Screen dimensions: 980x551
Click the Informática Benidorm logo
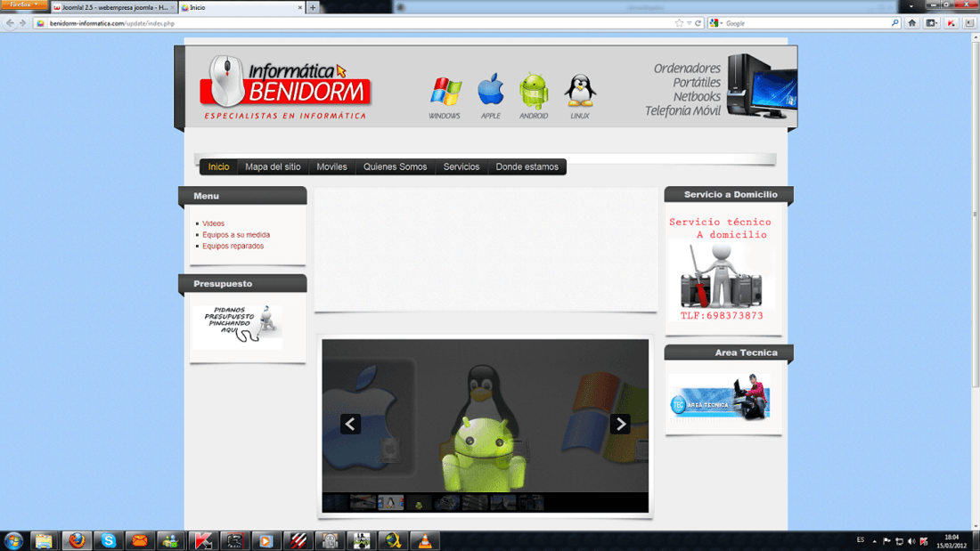click(286, 87)
